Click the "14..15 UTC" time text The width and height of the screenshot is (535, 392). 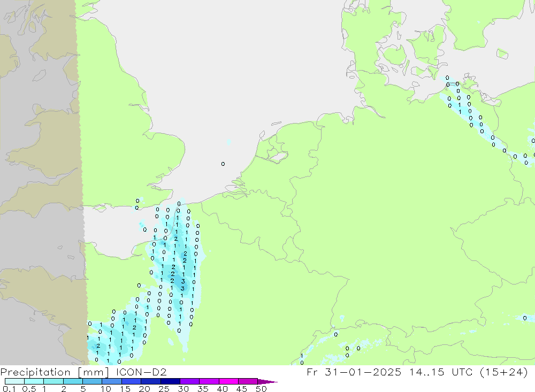[441, 372]
